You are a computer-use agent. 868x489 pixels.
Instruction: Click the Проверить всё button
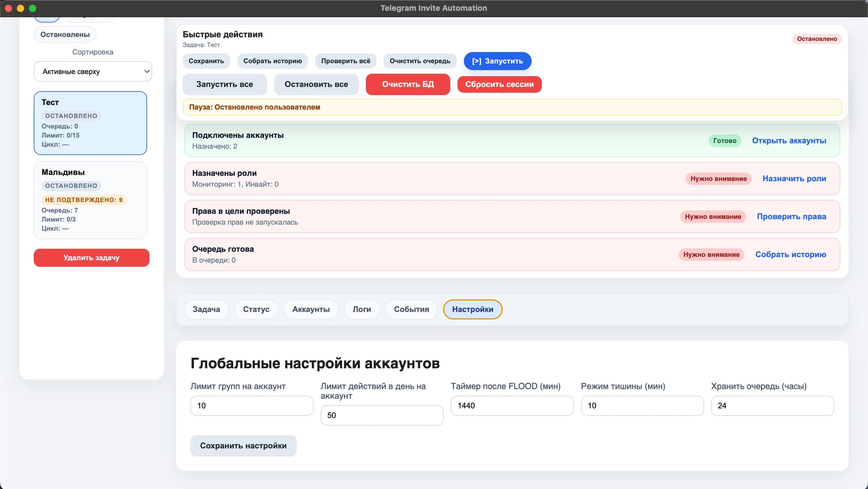[x=346, y=61]
